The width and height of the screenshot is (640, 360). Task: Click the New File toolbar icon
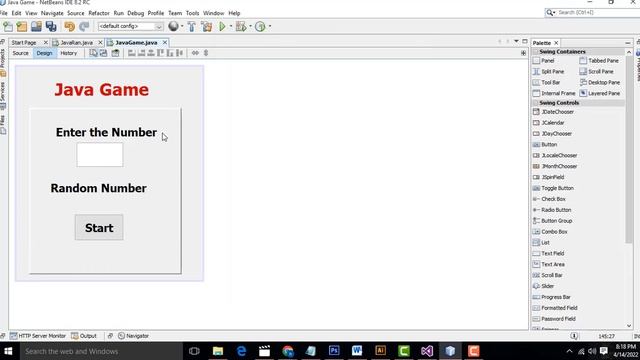pyautogui.click(x=8, y=27)
